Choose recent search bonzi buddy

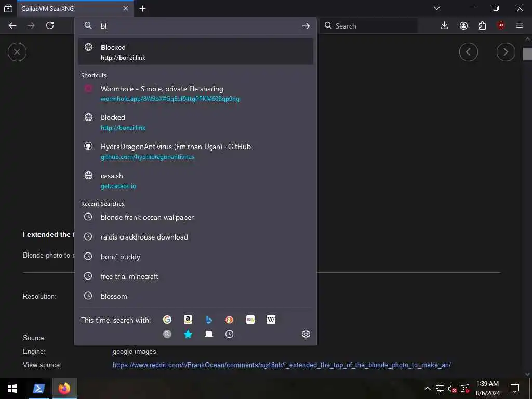pyautogui.click(x=195, y=257)
